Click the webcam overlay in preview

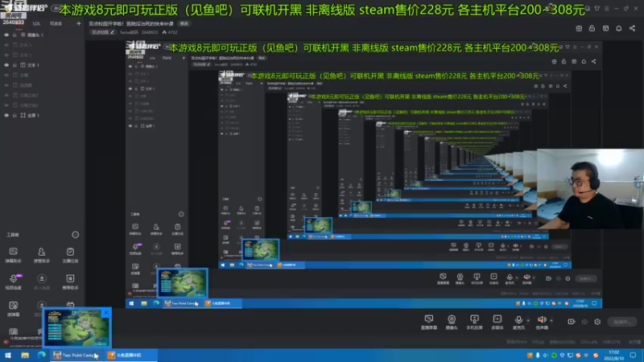tap(591, 189)
